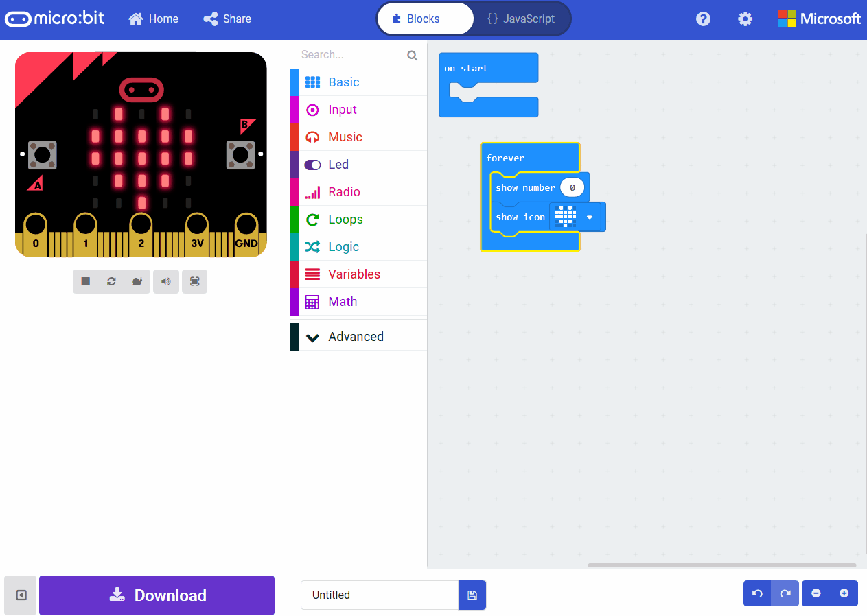The height and width of the screenshot is (616, 867).
Task: Expand the Advanced categories
Action: click(x=358, y=337)
